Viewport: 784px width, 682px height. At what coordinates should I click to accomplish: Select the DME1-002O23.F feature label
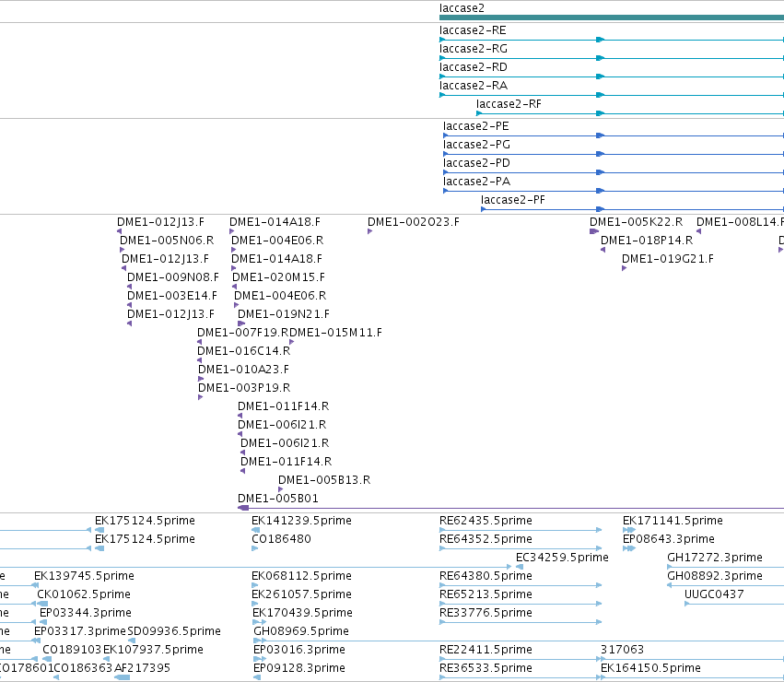pos(413,222)
